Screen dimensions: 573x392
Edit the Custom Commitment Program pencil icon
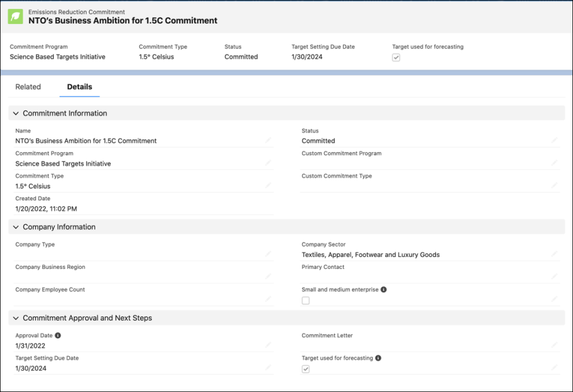tap(554, 163)
